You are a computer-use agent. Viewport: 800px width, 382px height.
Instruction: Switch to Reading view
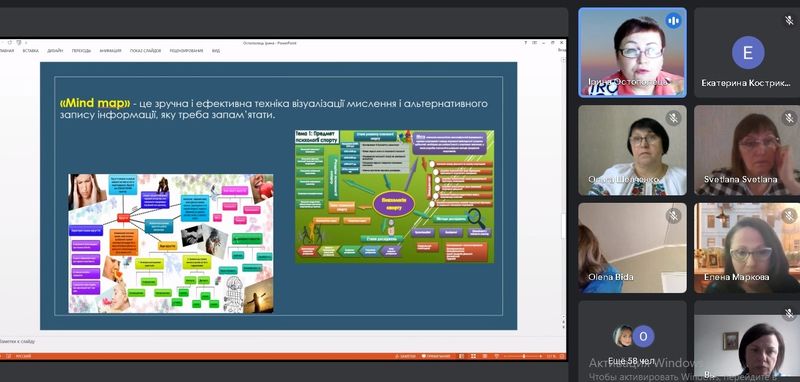coord(485,356)
